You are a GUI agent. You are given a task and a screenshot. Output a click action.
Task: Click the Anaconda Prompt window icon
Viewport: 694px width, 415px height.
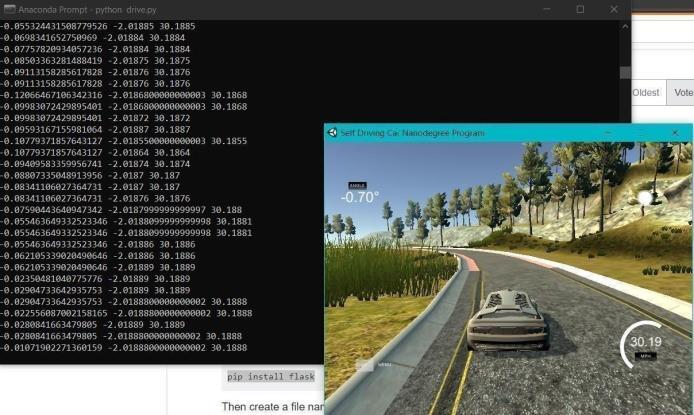pos(9,9)
